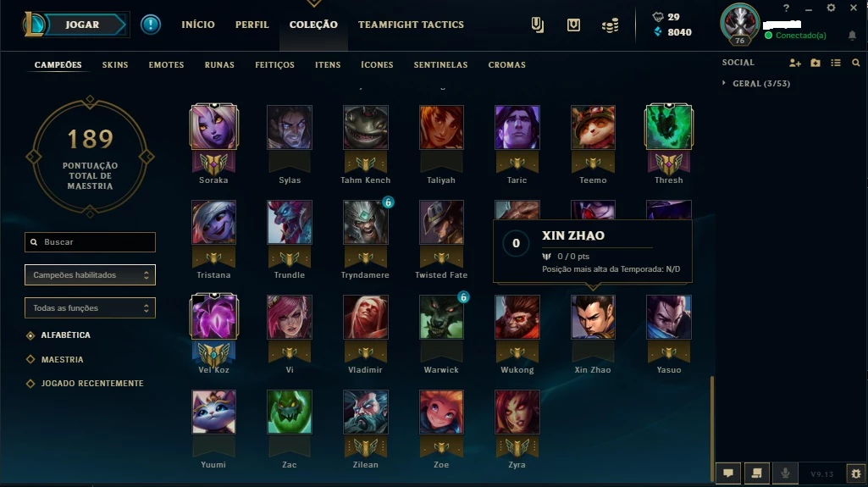Open notifications bell icon
This screenshot has height=487, width=868.
(852, 36)
